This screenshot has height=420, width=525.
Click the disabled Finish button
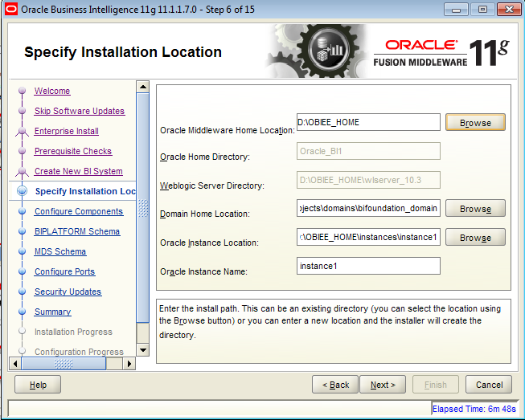436,385
